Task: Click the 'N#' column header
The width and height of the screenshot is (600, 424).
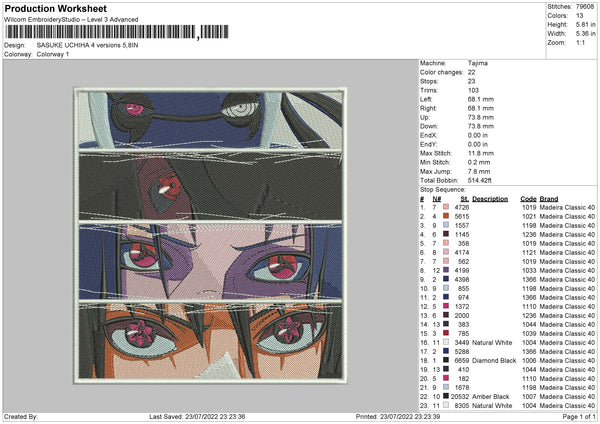Action: [x=437, y=199]
